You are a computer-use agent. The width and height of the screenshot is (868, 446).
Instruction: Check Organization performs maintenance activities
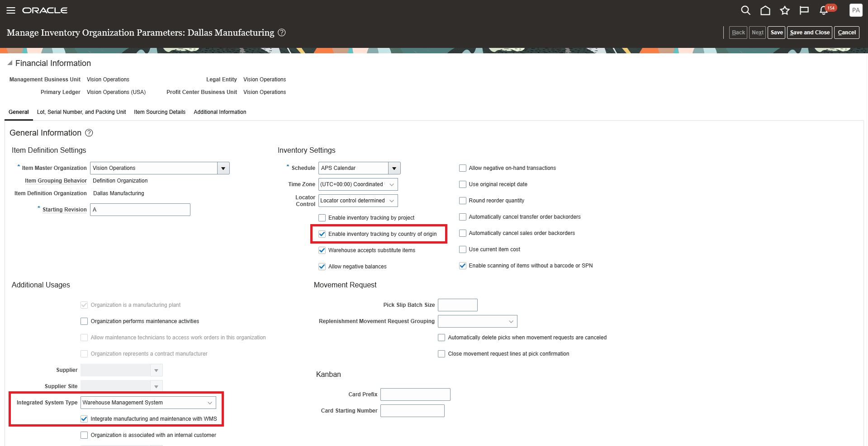pos(84,321)
